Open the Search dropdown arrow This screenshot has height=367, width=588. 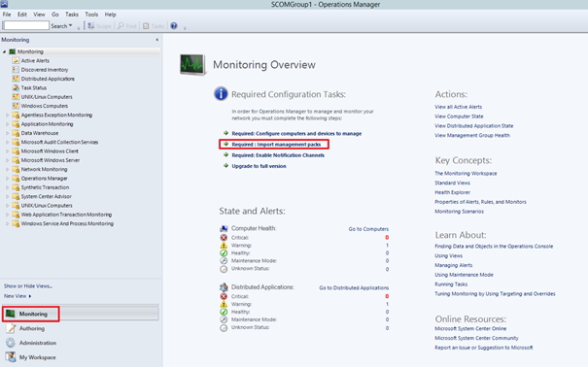click(x=71, y=25)
